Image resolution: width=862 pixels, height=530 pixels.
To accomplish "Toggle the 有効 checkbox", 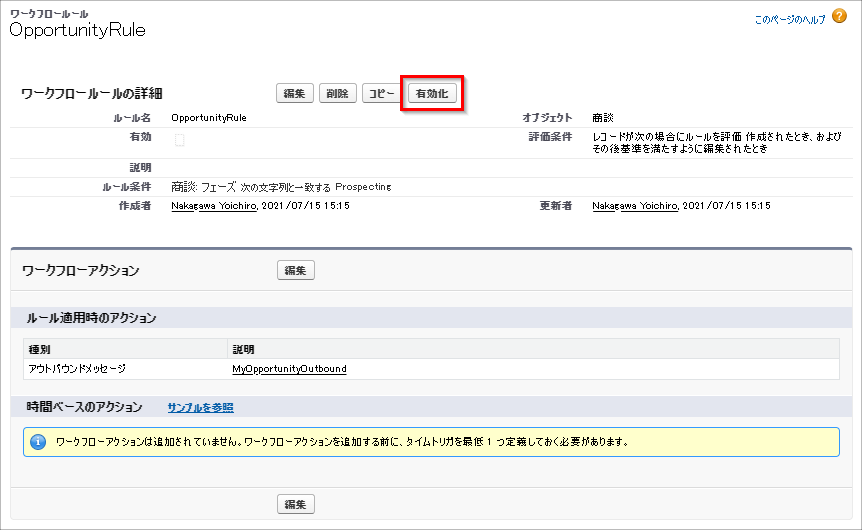I will coord(180,140).
